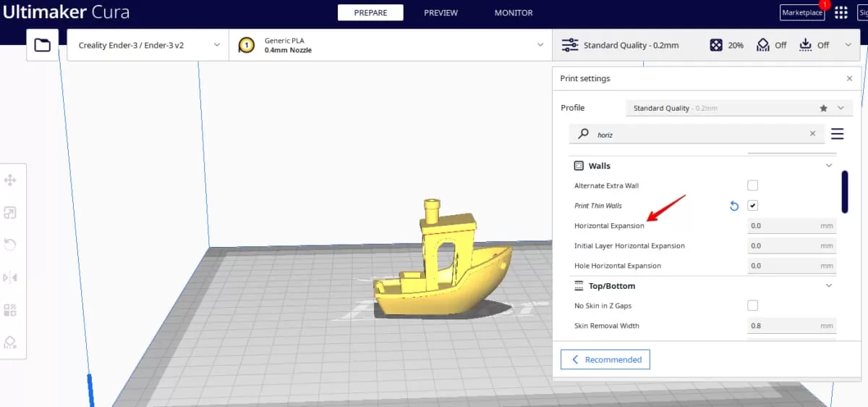Click the infill 20% icon

pos(715,45)
